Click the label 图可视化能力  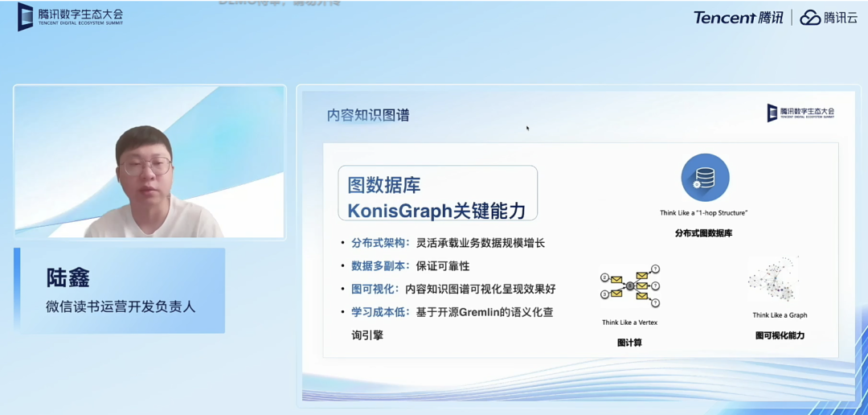point(780,335)
